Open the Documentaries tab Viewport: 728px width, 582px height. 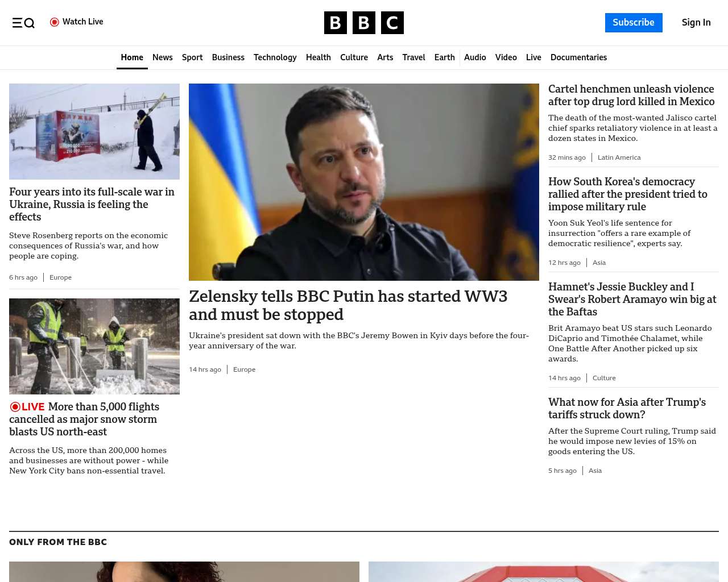(x=578, y=57)
